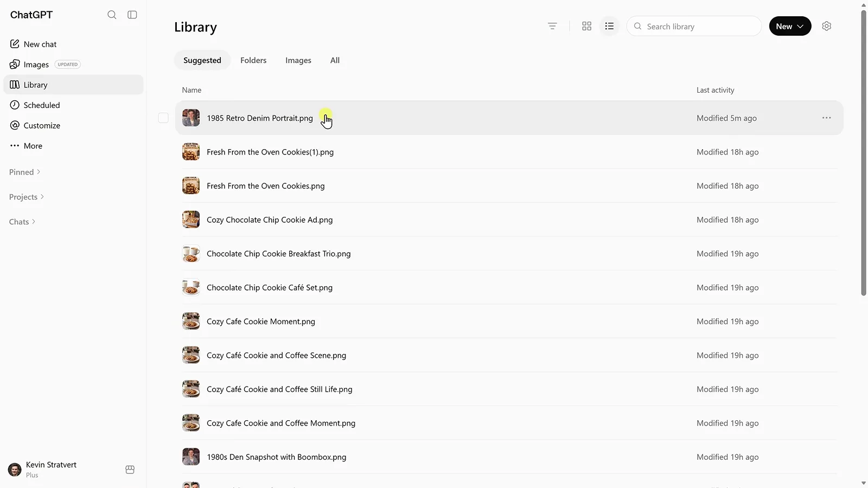Switch to the Suggested tab

point(202,60)
